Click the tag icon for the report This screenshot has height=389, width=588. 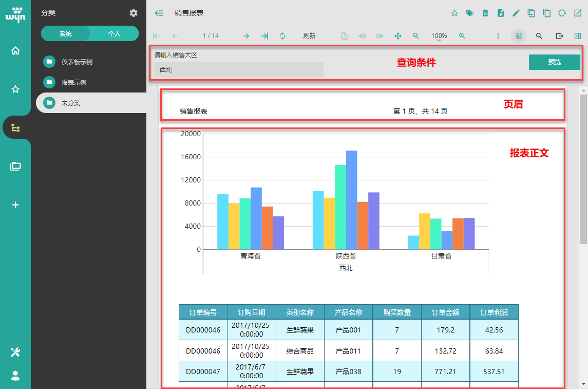[x=469, y=13]
